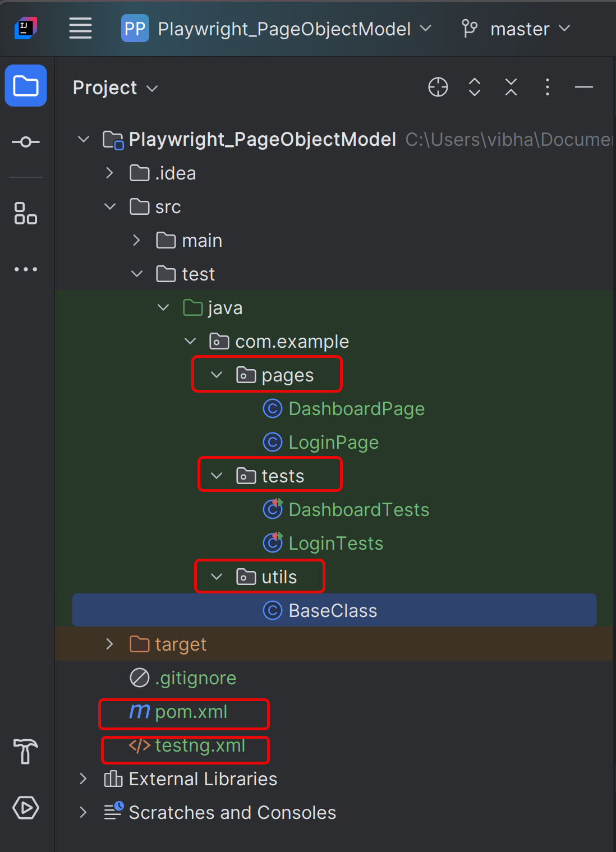Image resolution: width=616 pixels, height=852 pixels.
Task: Open the Structure tool window
Action: (x=25, y=214)
